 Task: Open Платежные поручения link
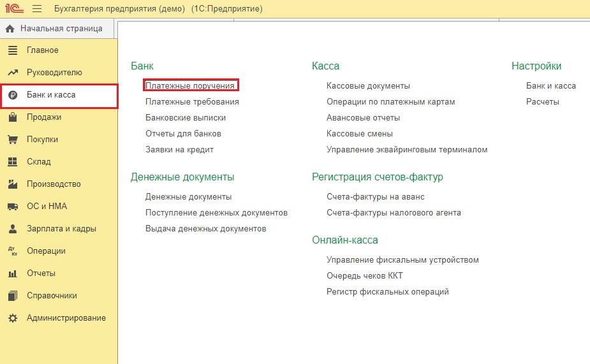191,85
